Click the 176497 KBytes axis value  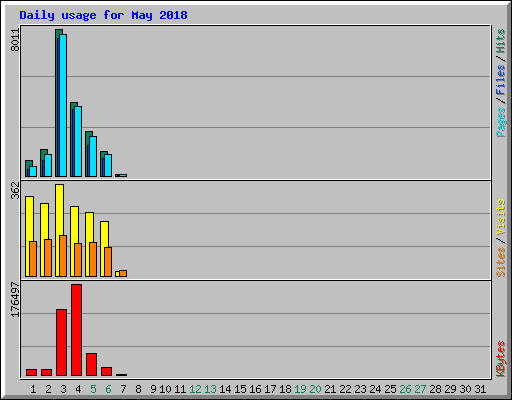click(x=15, y=300)
